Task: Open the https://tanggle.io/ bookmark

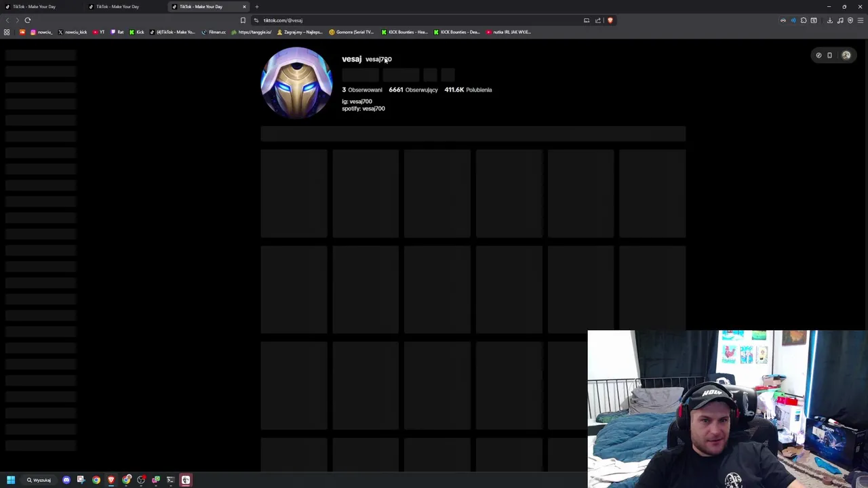Action: [251, 32]
